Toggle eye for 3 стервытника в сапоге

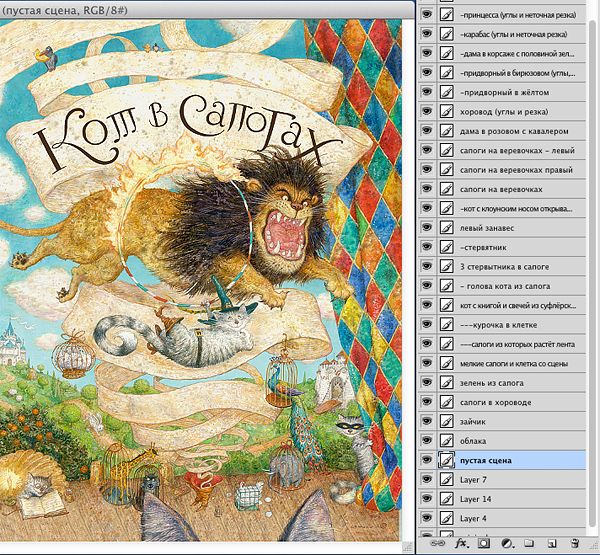coord(426,266)
